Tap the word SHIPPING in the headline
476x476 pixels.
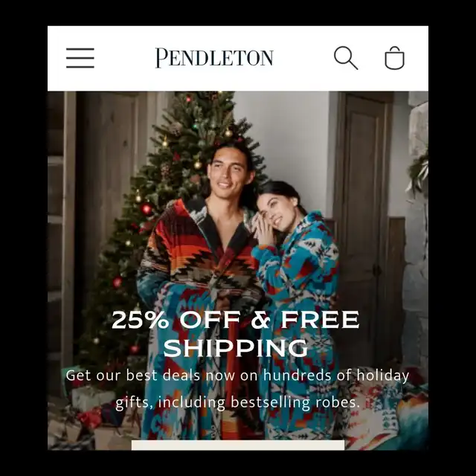pos(236,348)
